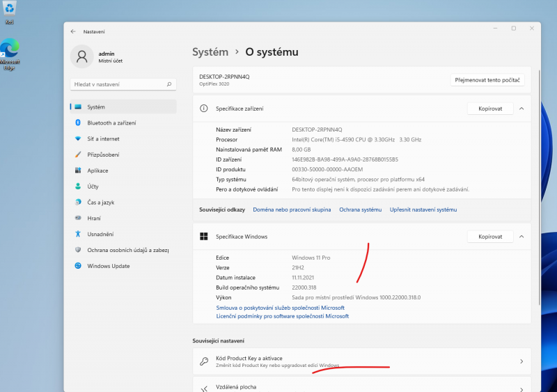The height and width of the screenshot is (392, 557).
Task: Click the settings window vertical scrollbar
Action: click(x=539, y=187)
